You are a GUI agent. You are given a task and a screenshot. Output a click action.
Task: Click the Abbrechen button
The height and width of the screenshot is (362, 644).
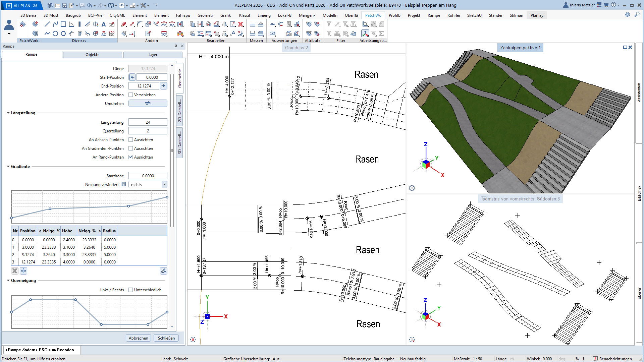coord(138,338)
